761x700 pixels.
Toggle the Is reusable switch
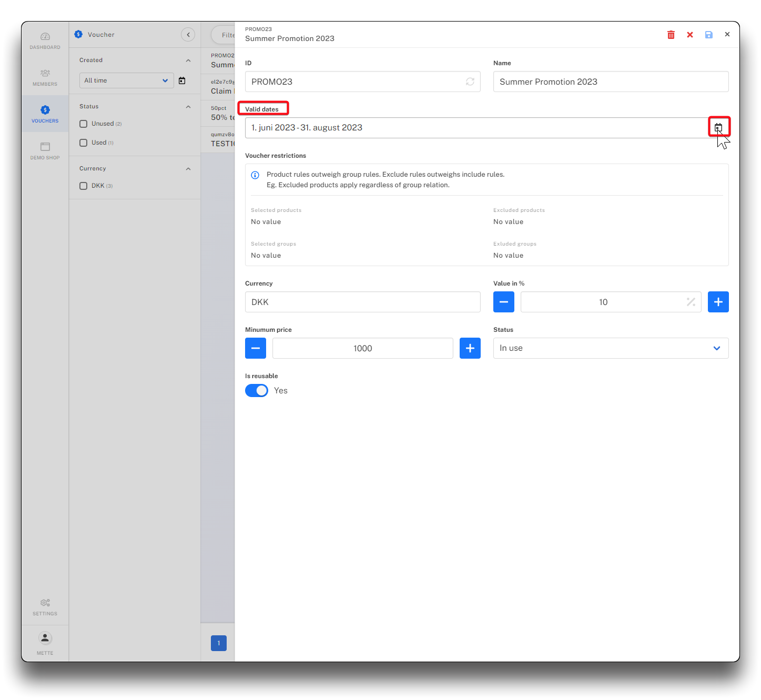(257, 390)
